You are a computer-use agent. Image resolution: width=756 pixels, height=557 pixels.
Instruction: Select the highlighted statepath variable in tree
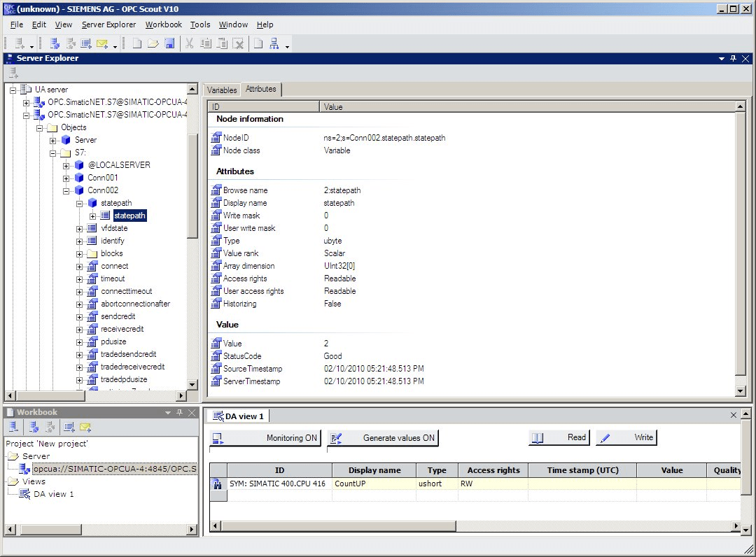(x=129, y=216)
